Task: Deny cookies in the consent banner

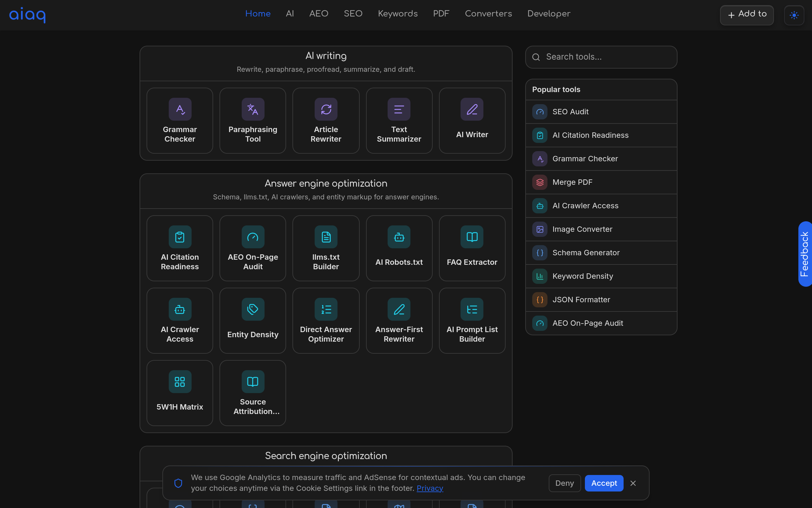Action: point(564,483)
